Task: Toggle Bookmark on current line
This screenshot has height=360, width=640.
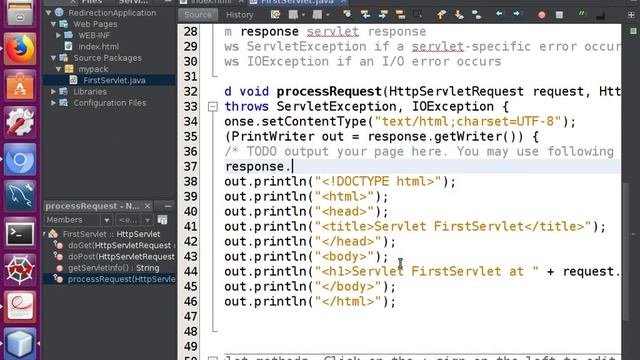Action: [476, 15]
